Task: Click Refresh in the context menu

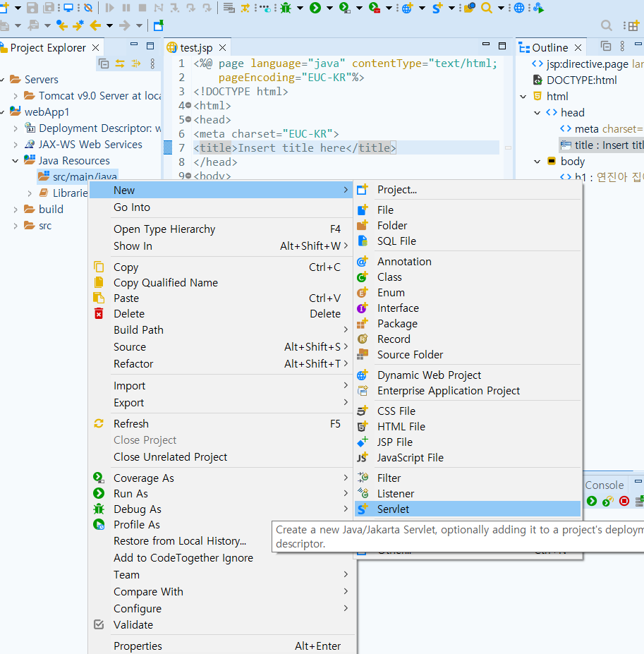Action: click(x=221, y=424)
